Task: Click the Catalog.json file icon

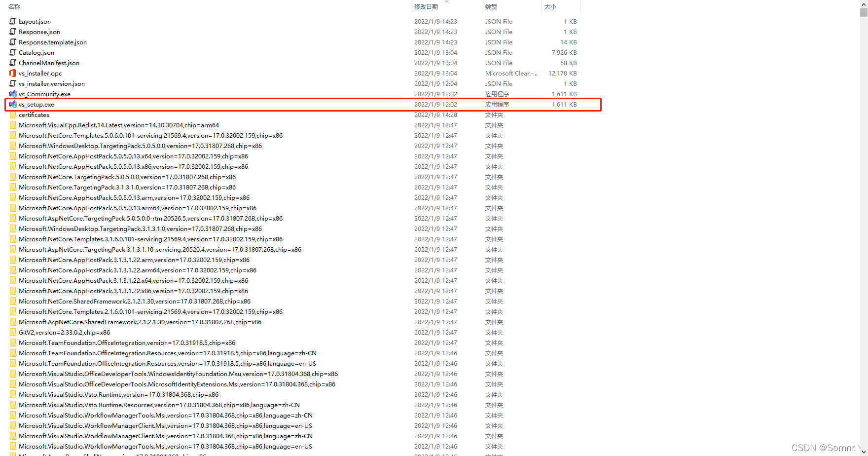Action: [x=13, y=52]
